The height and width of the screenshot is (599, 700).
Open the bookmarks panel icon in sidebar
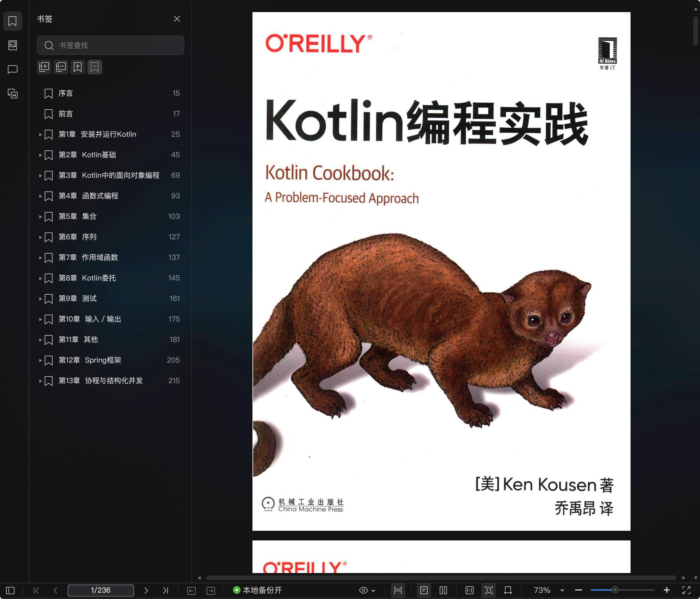[x=12, y=21]
